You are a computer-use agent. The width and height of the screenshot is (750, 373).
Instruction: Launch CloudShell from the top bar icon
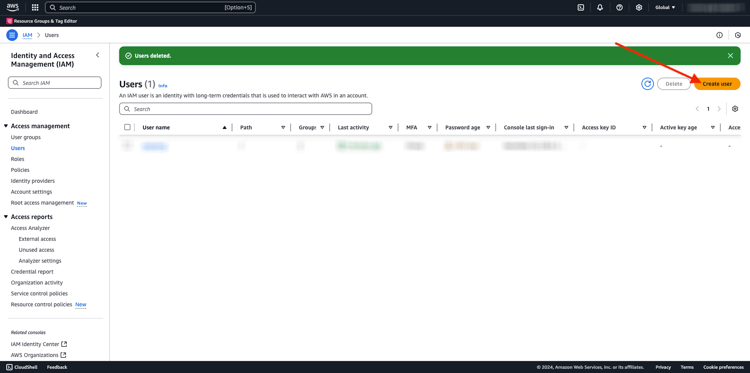(x=581, y=8)
